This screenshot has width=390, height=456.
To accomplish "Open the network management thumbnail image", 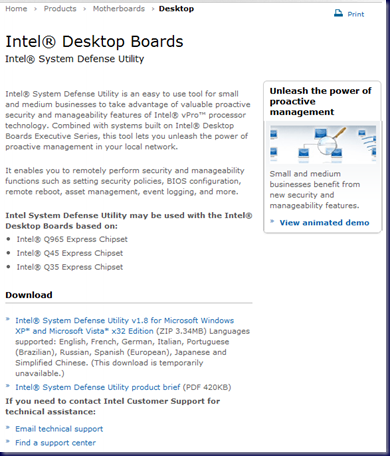I will [323, 145].
